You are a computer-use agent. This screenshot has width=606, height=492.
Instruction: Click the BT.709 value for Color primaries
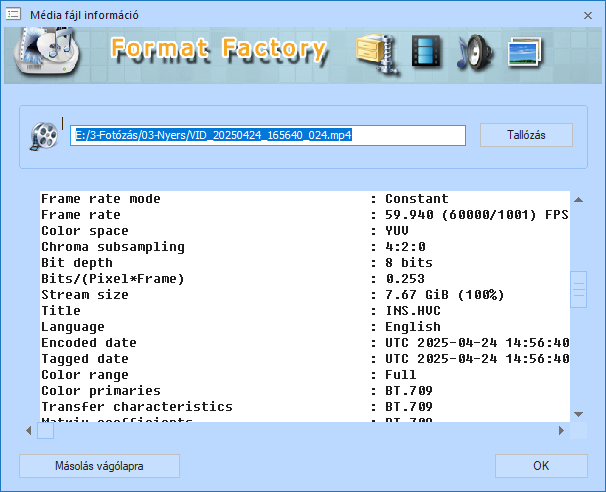(x=409, y=391)
